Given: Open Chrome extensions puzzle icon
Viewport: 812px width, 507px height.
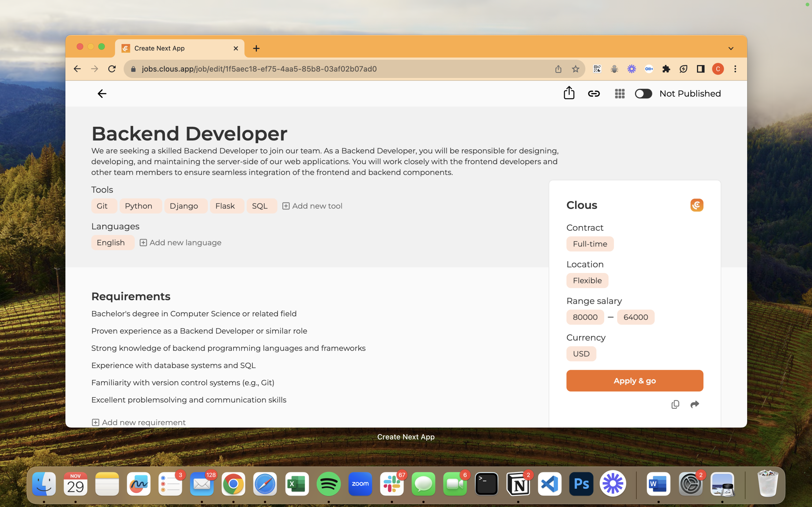Looking at the screenshot, I should pyautogui.click(x=666, y=69).
